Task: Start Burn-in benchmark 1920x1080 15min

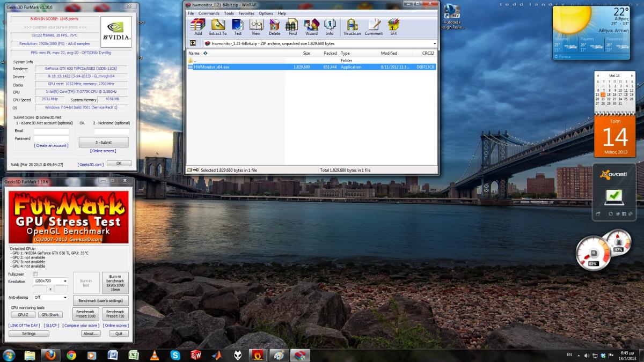Action: pos(115,283)
